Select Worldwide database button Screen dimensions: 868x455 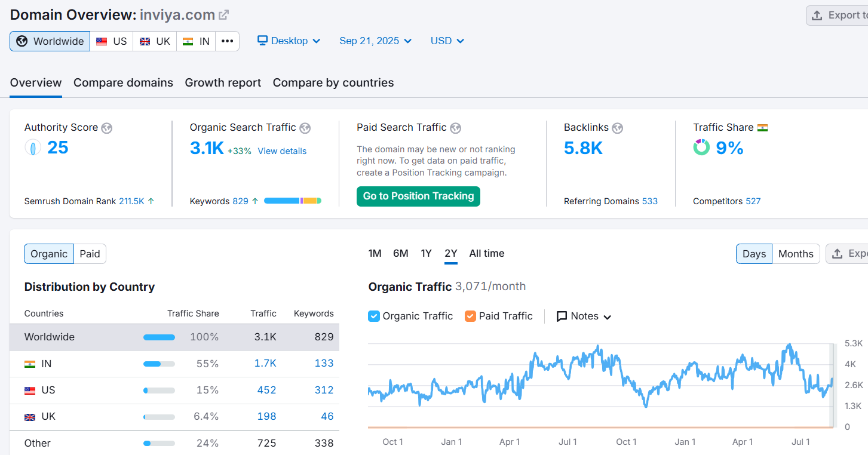[50, 41]
